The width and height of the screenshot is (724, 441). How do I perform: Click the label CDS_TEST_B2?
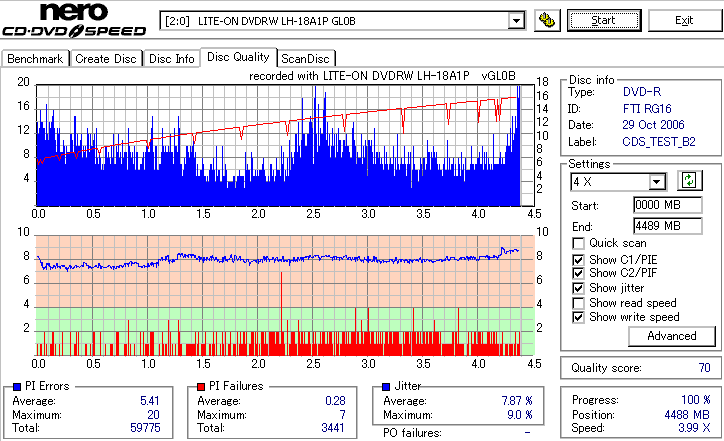click(x=659, y=142)
